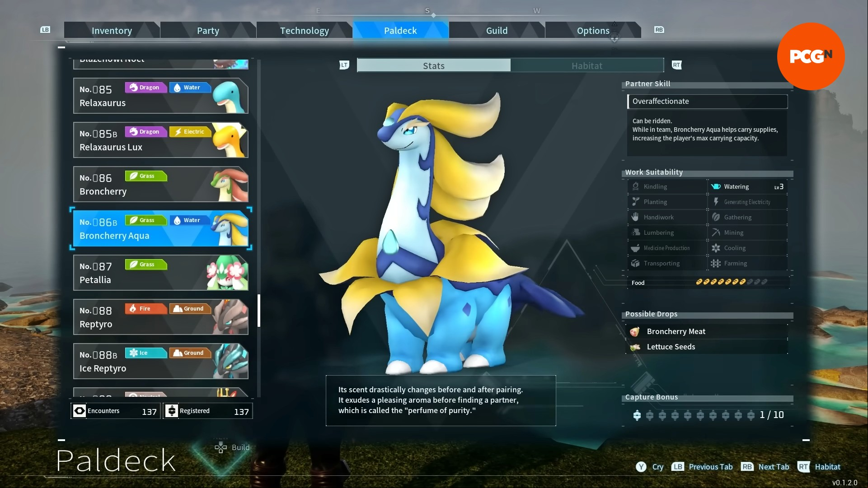
Task: Click Water type badge on Relaxaurus
Action: [190, 87]
